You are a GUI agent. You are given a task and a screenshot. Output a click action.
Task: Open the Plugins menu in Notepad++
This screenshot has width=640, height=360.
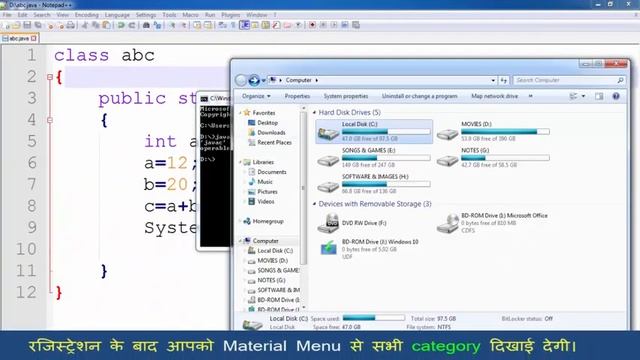[x=231, y=15]
